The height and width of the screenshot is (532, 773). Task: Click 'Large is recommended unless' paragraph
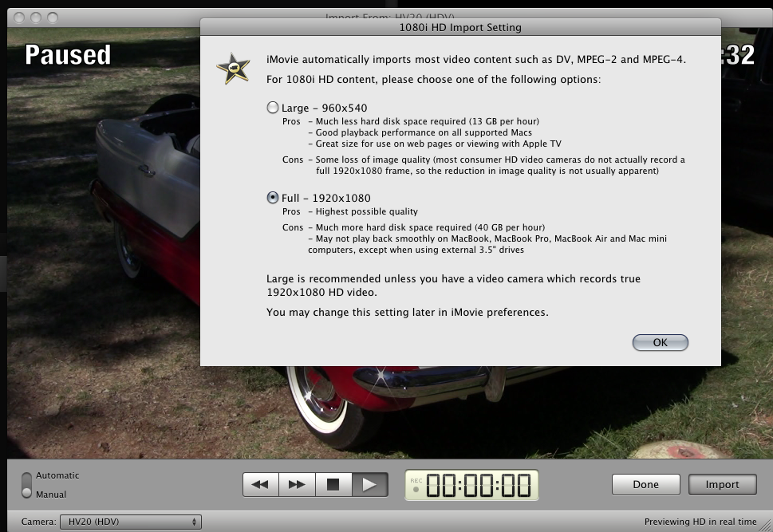click(x=454, y=286)
